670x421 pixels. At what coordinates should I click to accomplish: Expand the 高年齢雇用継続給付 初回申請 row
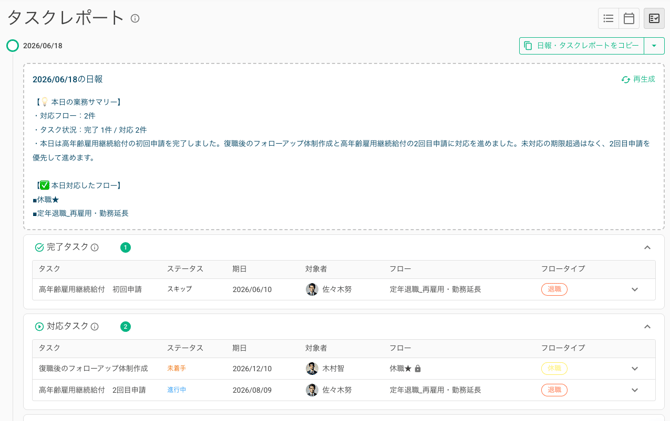pos(635,289)
